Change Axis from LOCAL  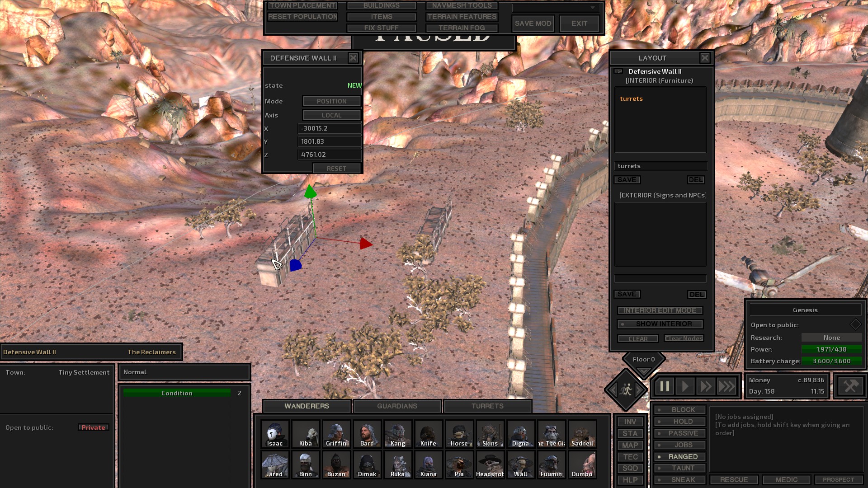pyautogui.click(x=331, y=115)
